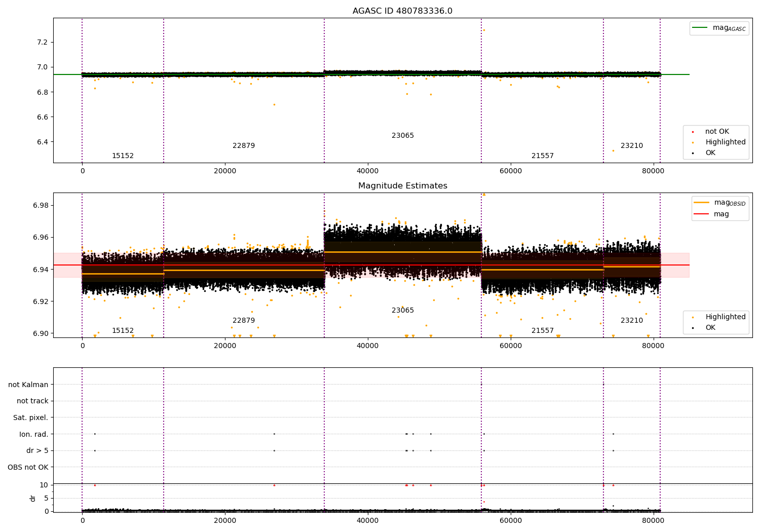760x532 pixels.
Task: Click the orange outlier near 7.3 in top plot
Action: click(484, 30)
